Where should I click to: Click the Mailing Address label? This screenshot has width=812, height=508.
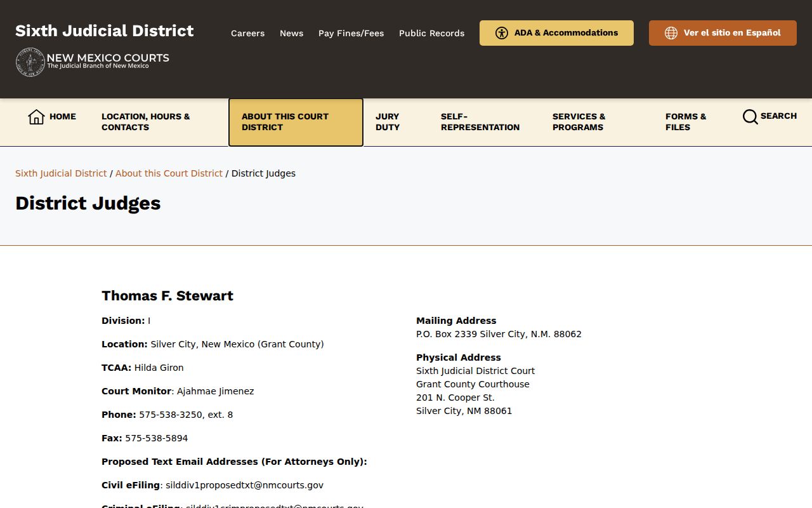tap(456, 321)
